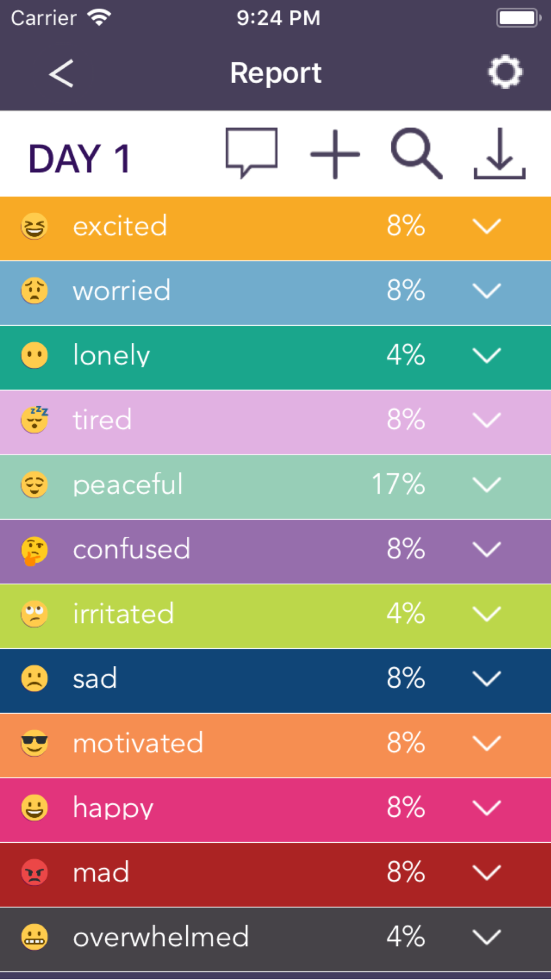The height and width of the screenshot is (980, 551).
Task: Select the happy mood label
Action: coord(113,808)
